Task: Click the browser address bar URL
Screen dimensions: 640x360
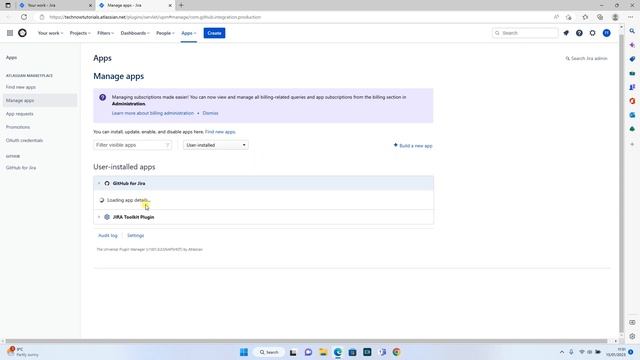Action: (155, 17)
